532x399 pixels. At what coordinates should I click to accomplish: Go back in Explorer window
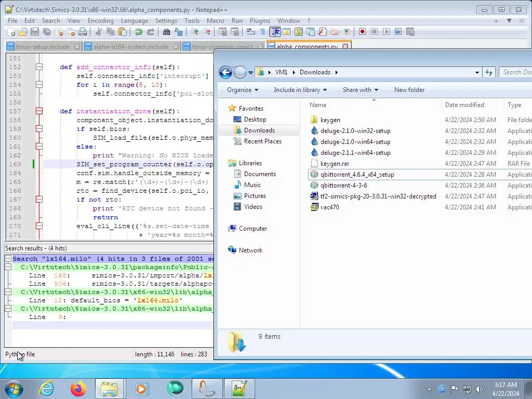225,72
